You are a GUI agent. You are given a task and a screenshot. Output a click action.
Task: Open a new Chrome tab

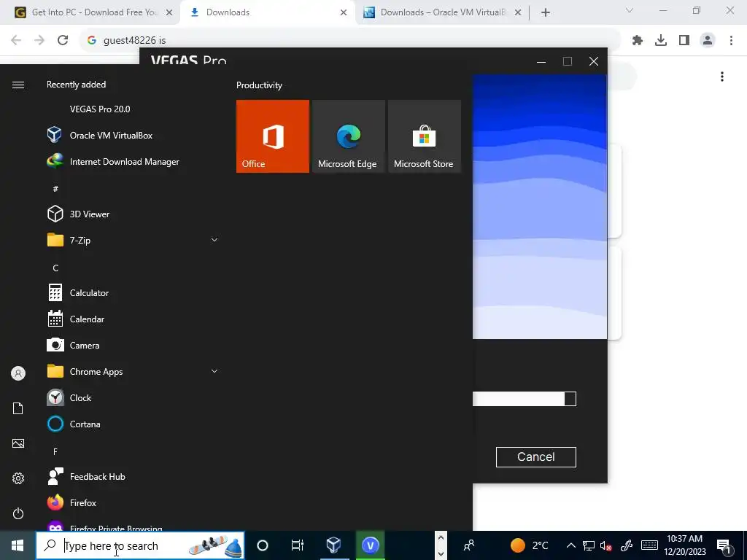click(x=546, y=12)
